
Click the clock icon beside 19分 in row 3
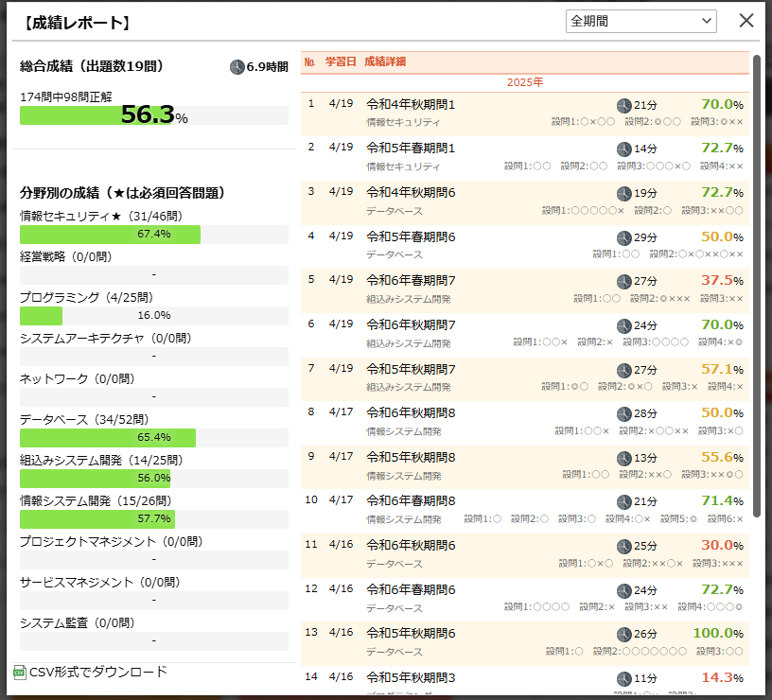click(623, 194)
